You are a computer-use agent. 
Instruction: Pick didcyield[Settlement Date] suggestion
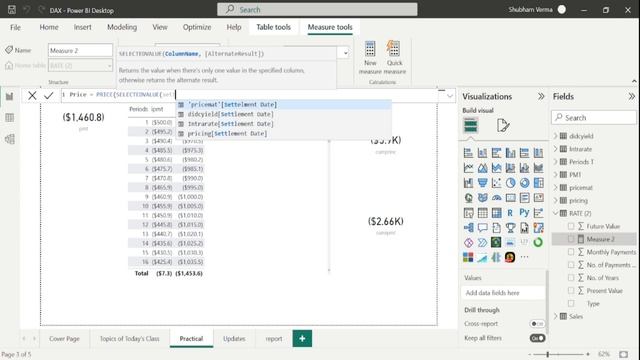tap(284, 114)
